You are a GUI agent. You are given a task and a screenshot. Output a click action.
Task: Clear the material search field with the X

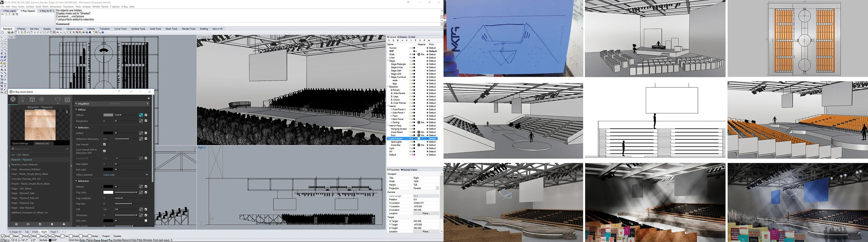pyautogui.click(x=67, y=149)
